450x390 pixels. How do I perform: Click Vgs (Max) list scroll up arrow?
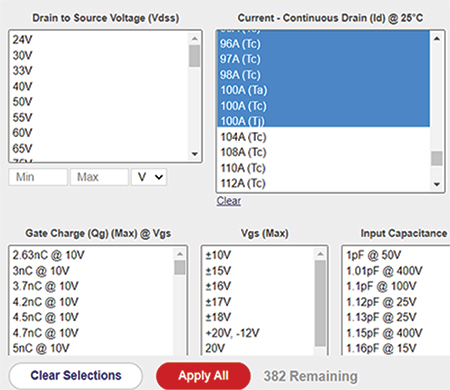pos(320,254)
